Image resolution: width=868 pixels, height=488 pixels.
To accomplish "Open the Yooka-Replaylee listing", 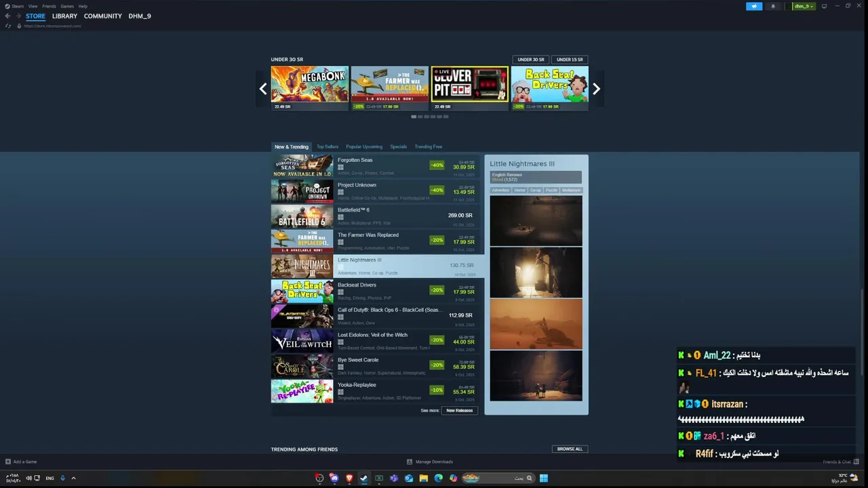I will click(376, 391).
